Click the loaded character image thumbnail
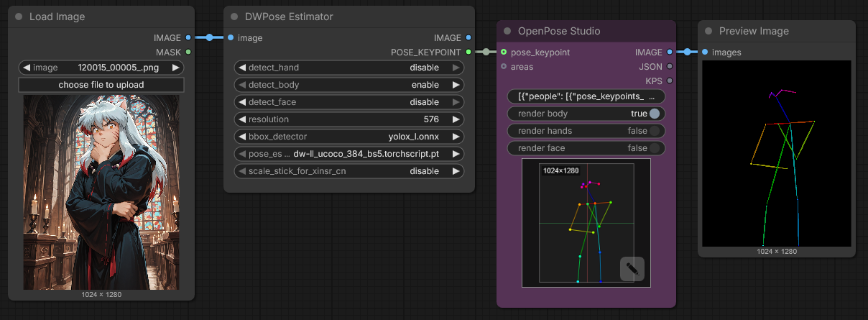868x320 pixels. (101, 193)
